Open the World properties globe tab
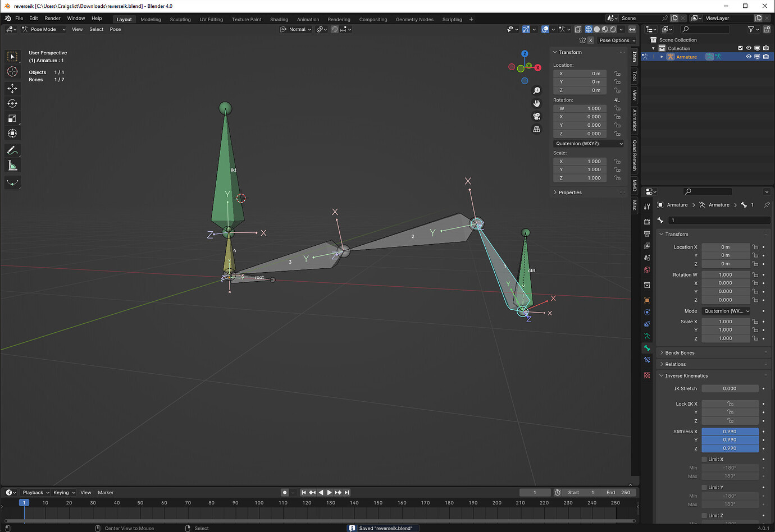Viewport: 775px width, 532px height. [647, 270]
